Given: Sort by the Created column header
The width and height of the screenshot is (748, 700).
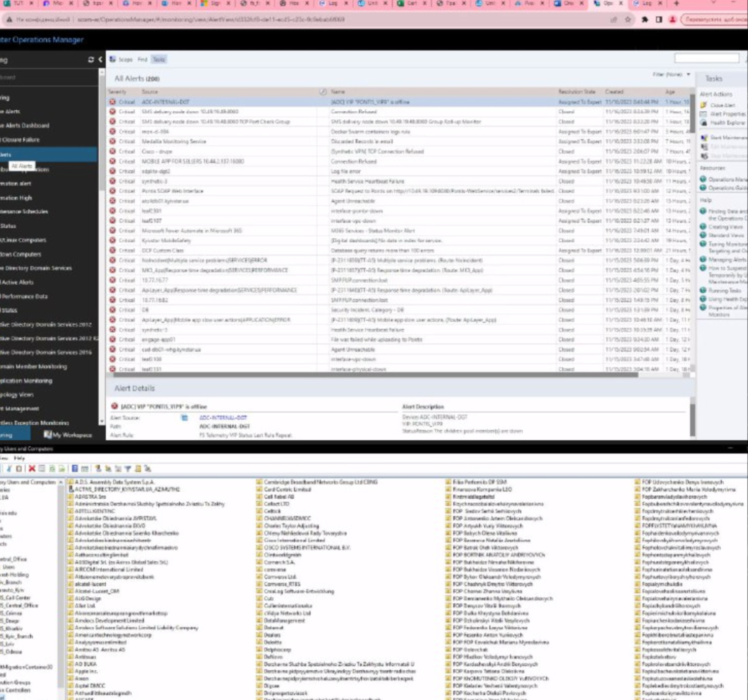Looking at the screenshot, I should [614, 92].
